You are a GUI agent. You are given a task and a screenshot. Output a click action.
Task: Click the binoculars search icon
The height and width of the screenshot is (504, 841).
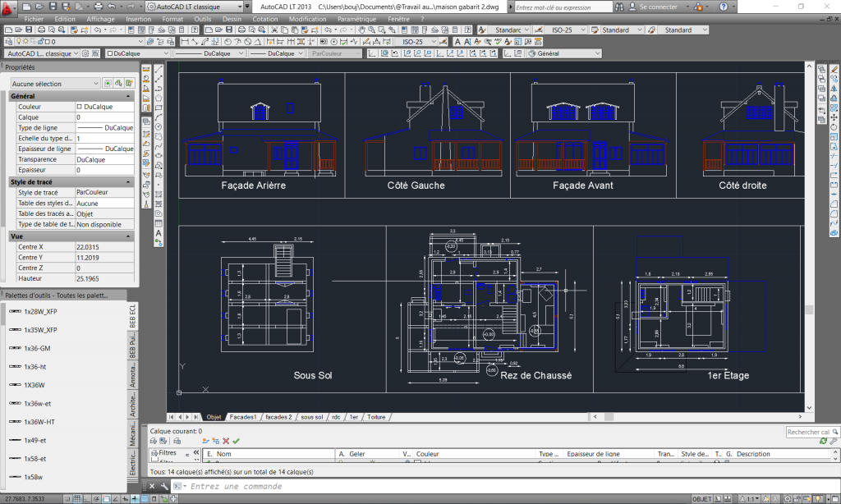620,7
